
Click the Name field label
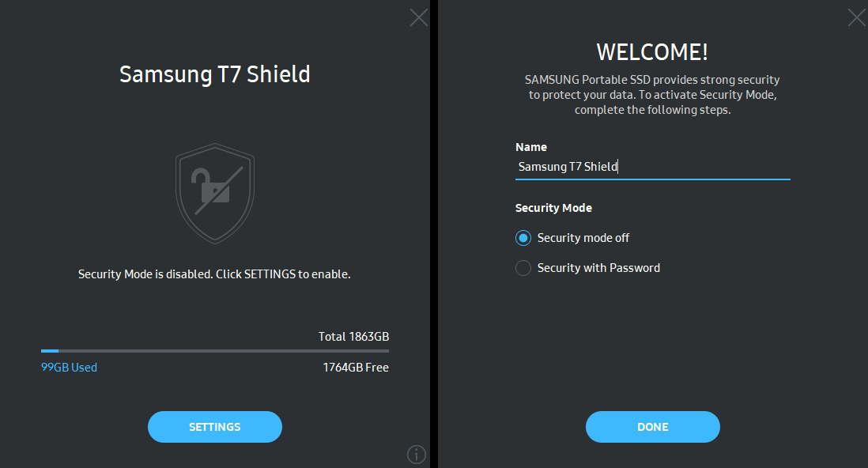pyautogui.click(x=531, y=147)
